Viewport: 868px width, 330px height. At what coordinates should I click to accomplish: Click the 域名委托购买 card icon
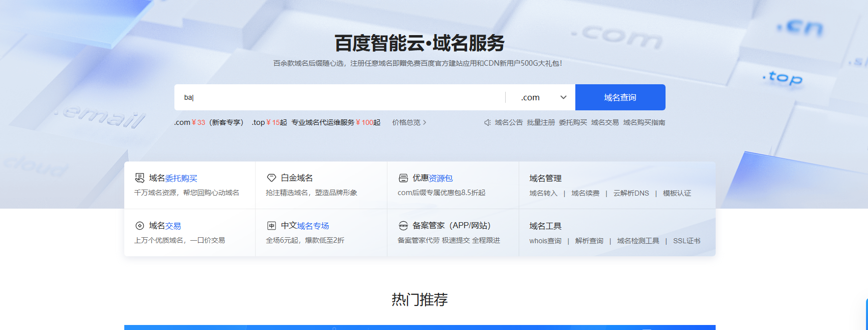pos(140,178)
